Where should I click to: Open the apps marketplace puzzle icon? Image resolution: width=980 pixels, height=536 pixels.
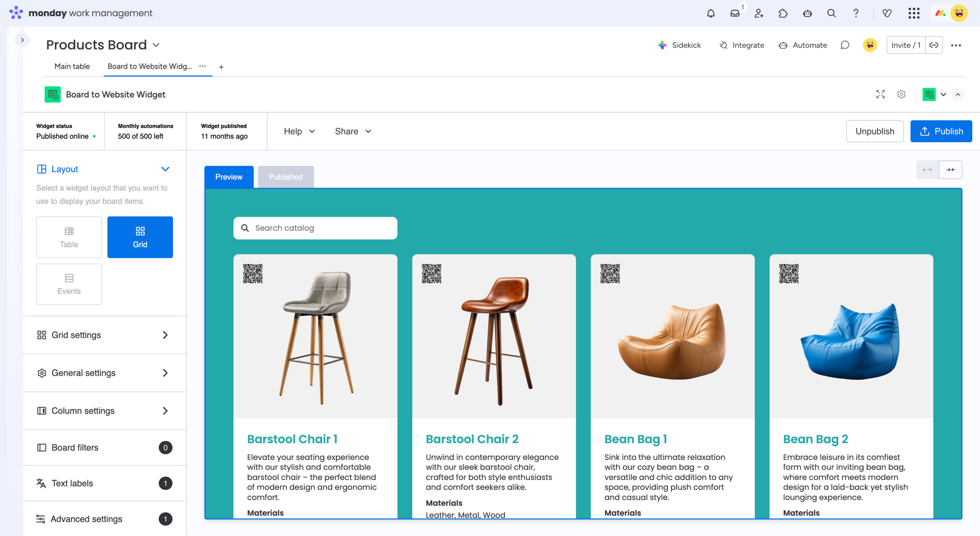pos(783,13)
